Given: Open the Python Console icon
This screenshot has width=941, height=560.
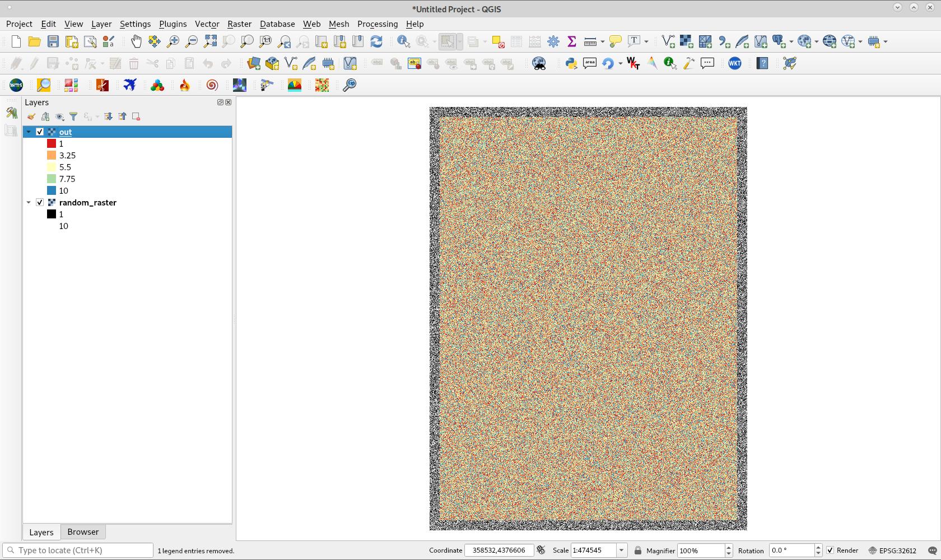Looking at the screenshot, I should coord(571,63).
